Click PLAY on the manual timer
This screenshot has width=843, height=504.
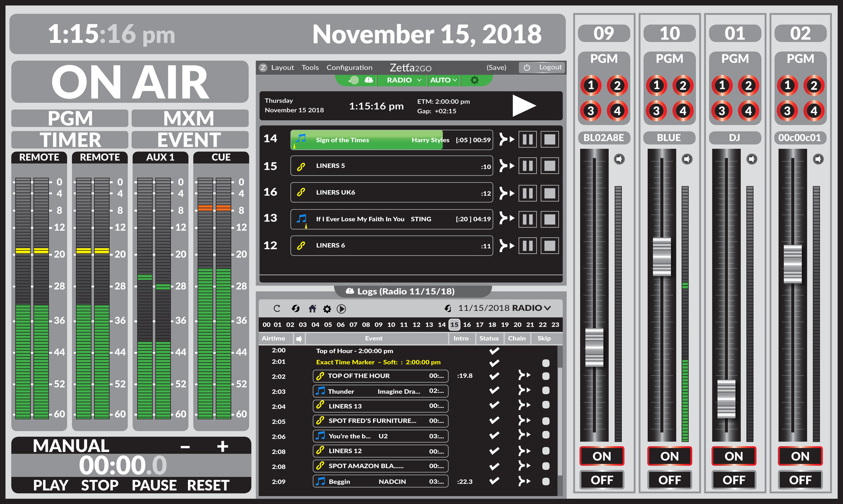click(x=51, y=485)
